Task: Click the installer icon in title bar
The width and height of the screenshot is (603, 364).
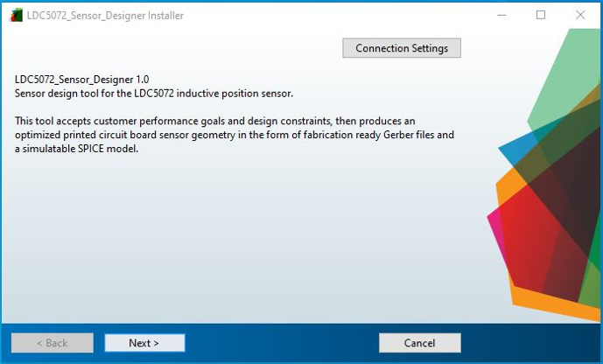Action: tap(16, 16)
